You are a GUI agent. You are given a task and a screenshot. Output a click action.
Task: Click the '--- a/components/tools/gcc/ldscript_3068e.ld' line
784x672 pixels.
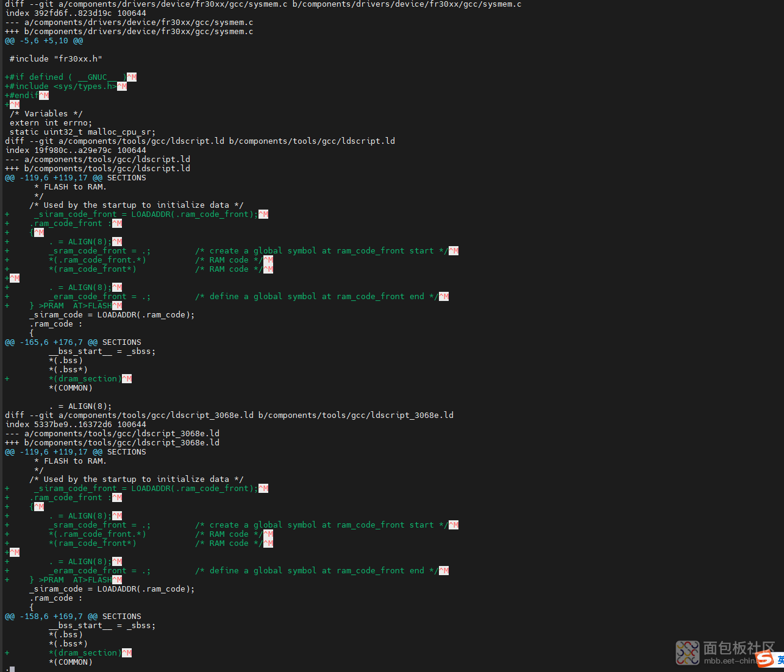pyautogui.click(x=112, y=433)
